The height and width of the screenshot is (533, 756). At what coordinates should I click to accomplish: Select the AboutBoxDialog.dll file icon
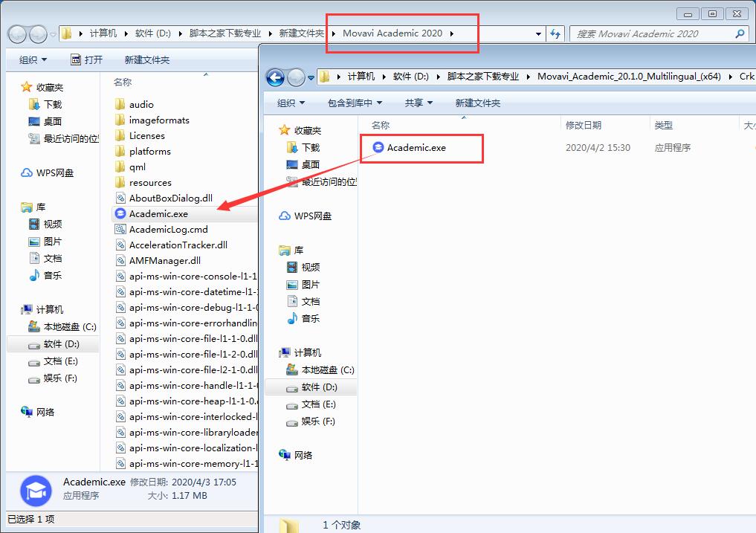[120, 198]
